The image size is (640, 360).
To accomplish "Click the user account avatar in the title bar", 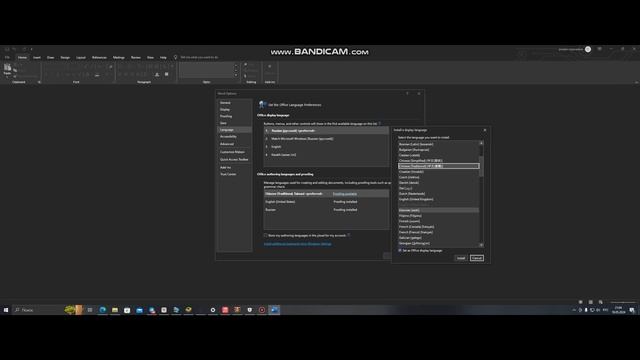I will [x=588, y=49].
